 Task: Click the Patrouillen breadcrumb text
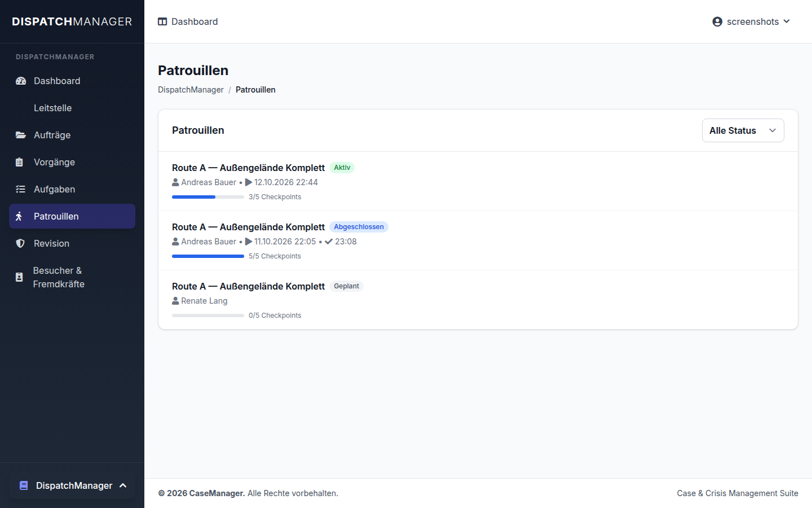pyautogui.click(x=255, y=90)
